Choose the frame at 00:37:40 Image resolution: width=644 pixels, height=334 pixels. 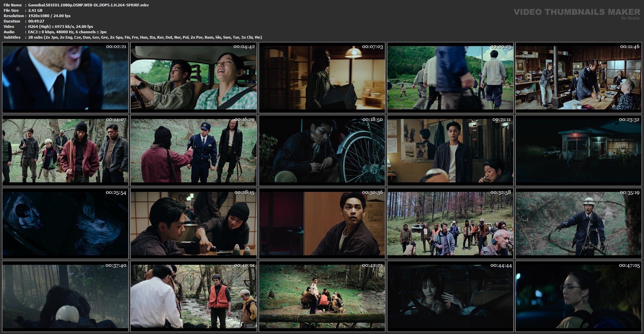pos(66,296)
